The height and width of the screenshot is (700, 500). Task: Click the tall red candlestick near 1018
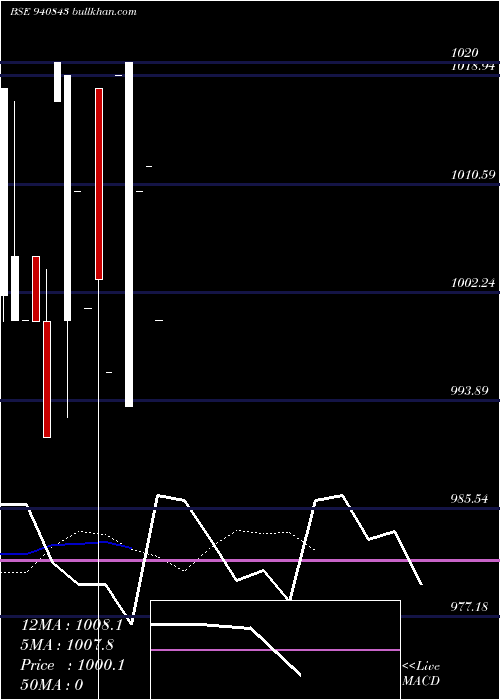tap(99, 184)
